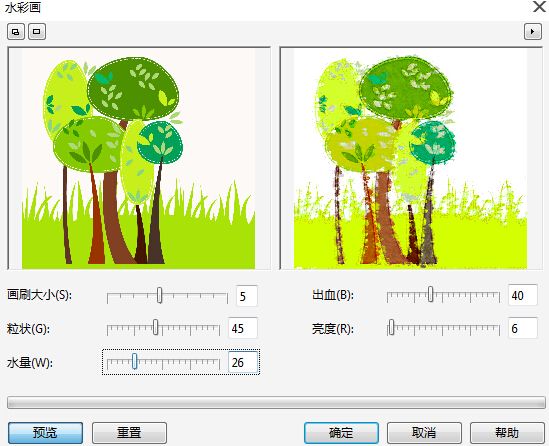Confirm with the 确定 button
The width and height of the screenshot is (549, 446).
pos(341,433)
